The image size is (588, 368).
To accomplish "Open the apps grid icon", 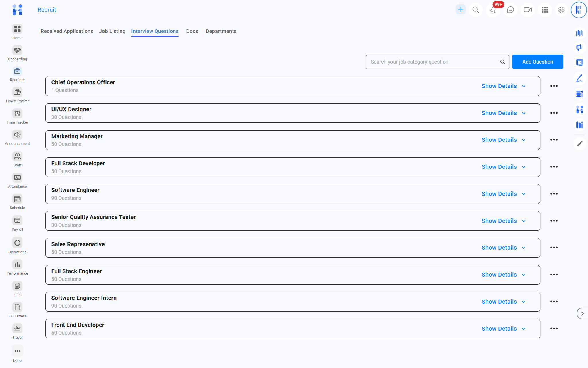I will pos(545,10).
